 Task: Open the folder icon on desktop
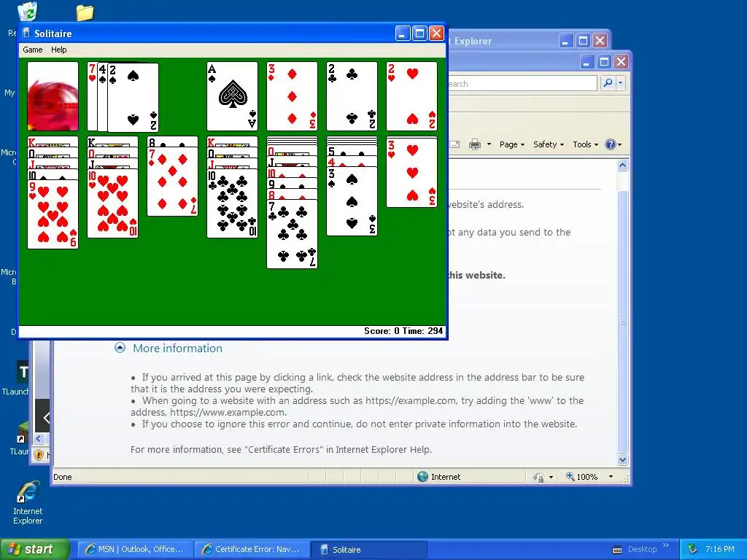click(85, 12)
